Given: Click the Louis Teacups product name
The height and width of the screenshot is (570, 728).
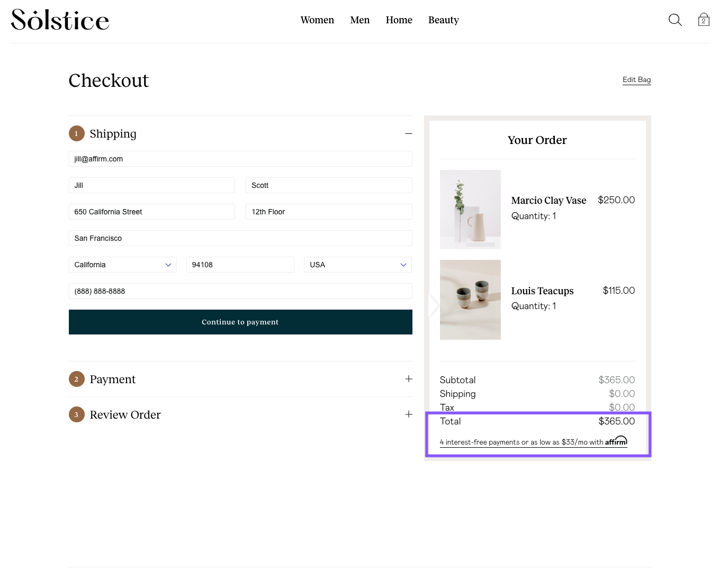Looking at the screenshot, I should pyautogui.click(x=542, y=291).
